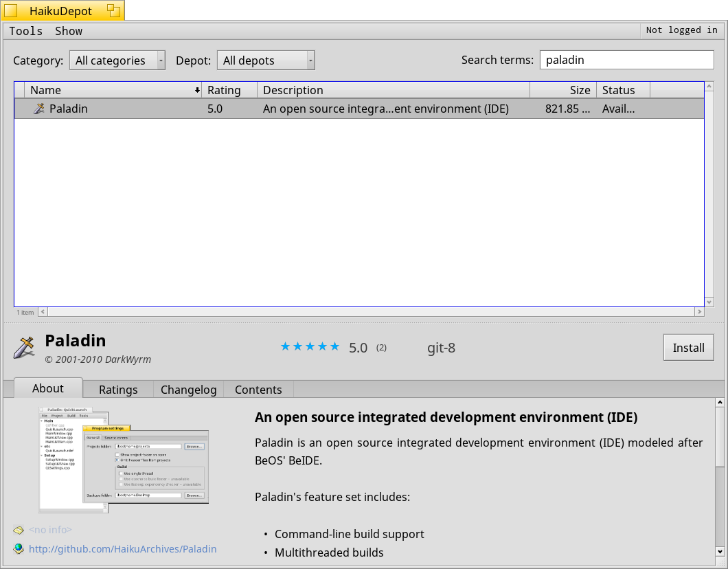Switch to the About tab

(48, 388)
